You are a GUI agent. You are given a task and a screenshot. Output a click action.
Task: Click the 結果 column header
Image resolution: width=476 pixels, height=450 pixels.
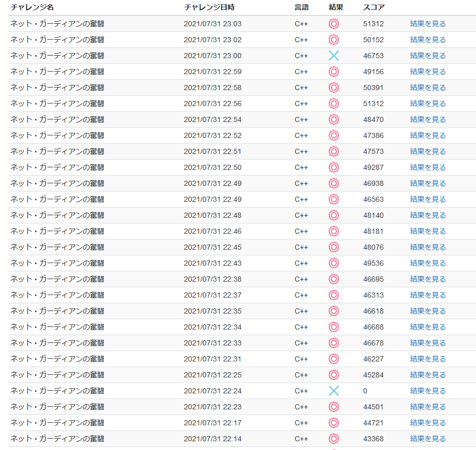point(336,7)
